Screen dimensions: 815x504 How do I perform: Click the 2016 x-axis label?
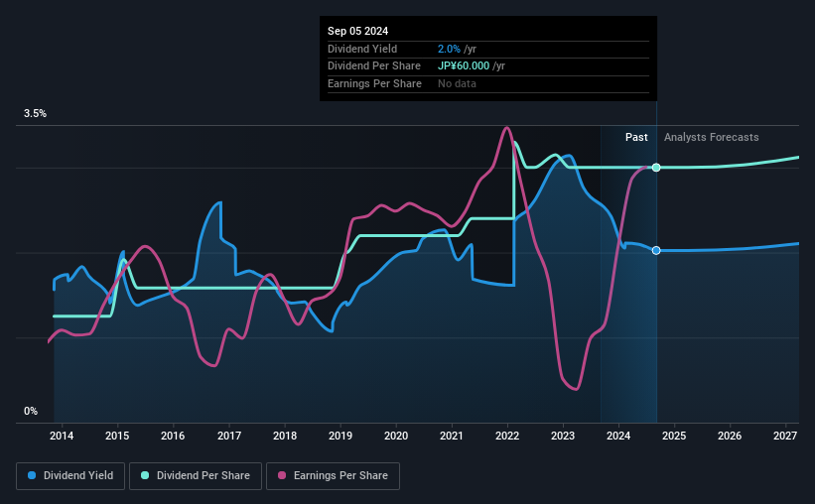[173, 436]
